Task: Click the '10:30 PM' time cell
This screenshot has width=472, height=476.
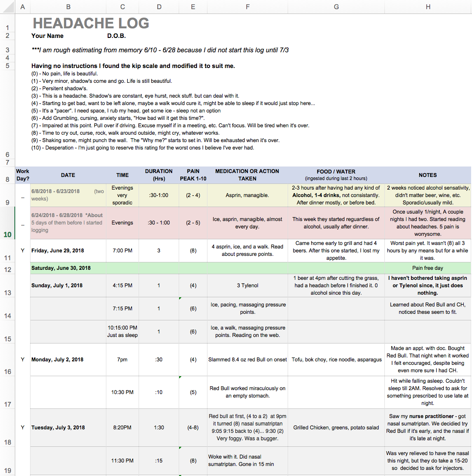Action: coord(122,392)
